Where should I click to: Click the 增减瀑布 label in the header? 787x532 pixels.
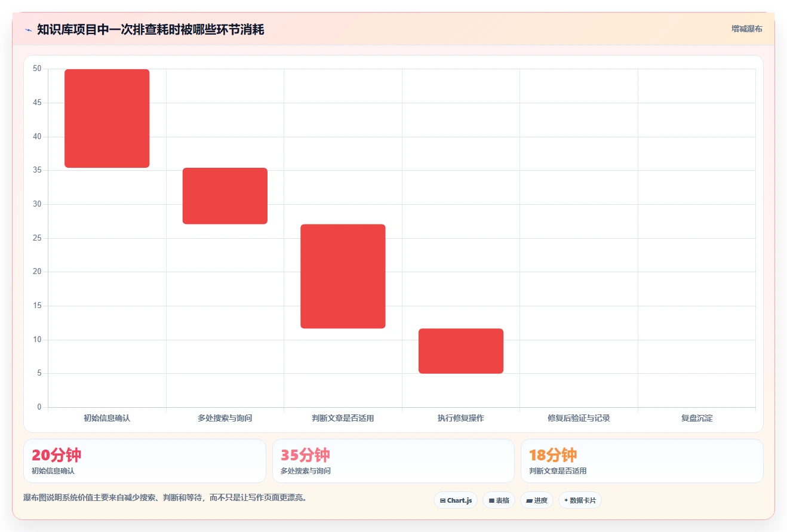(x=746, y=29)
